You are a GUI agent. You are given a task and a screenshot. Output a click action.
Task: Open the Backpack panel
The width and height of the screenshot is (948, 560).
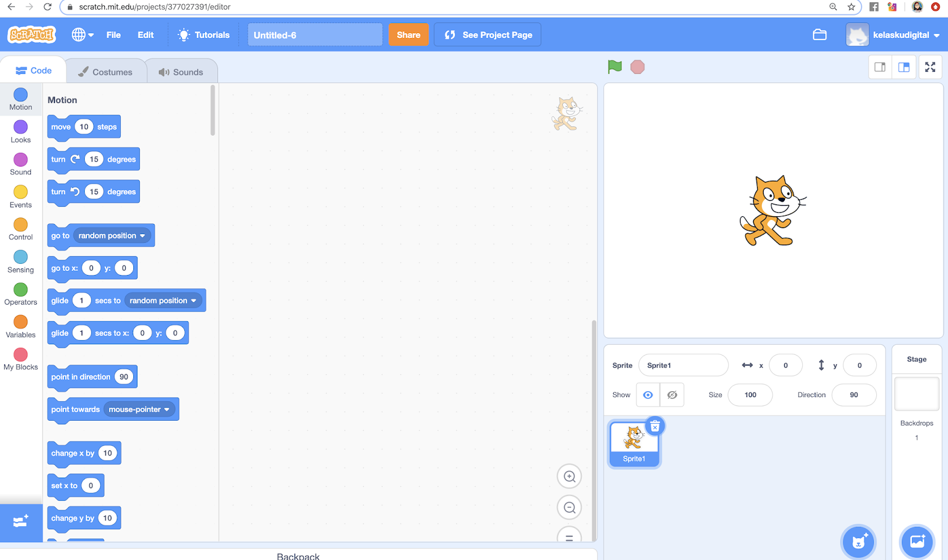click(298, 556)
